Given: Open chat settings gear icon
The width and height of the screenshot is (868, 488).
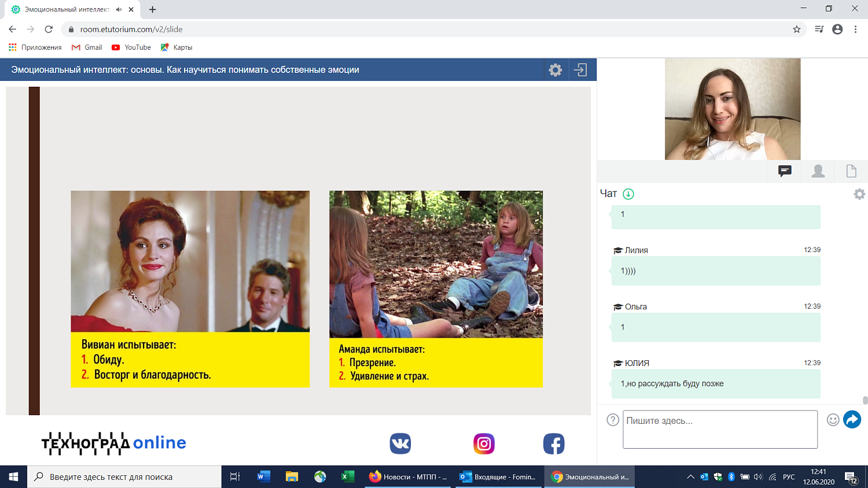Looking at the screenshot, I should [x=859, y=194].
